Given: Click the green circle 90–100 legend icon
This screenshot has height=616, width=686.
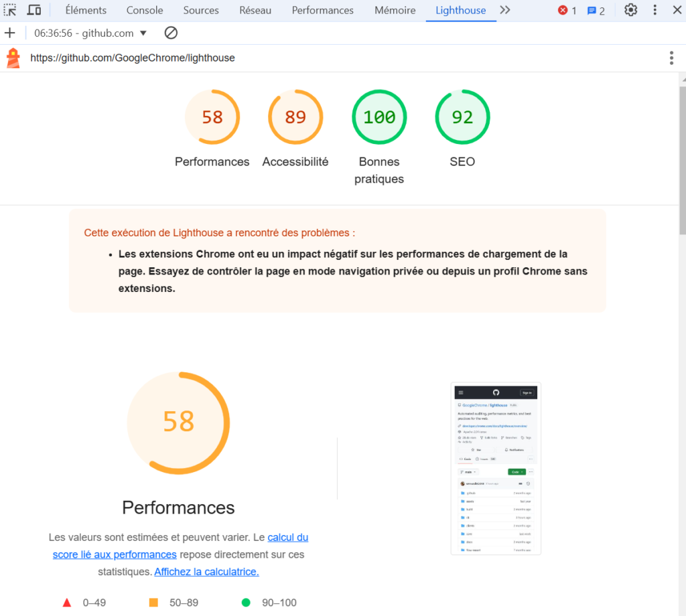Looking at the screenshot, I should [x=246, y=603].
